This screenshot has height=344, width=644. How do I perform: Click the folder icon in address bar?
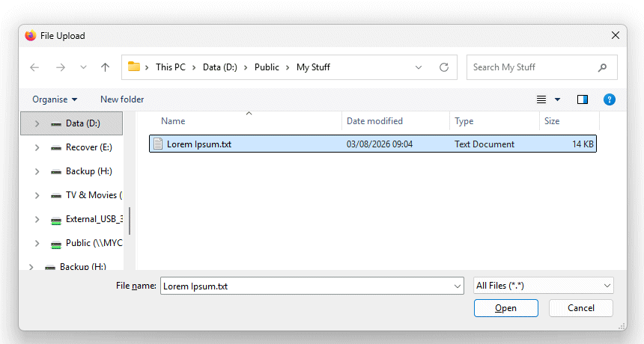pyautogui.click(x=134, y=67)
